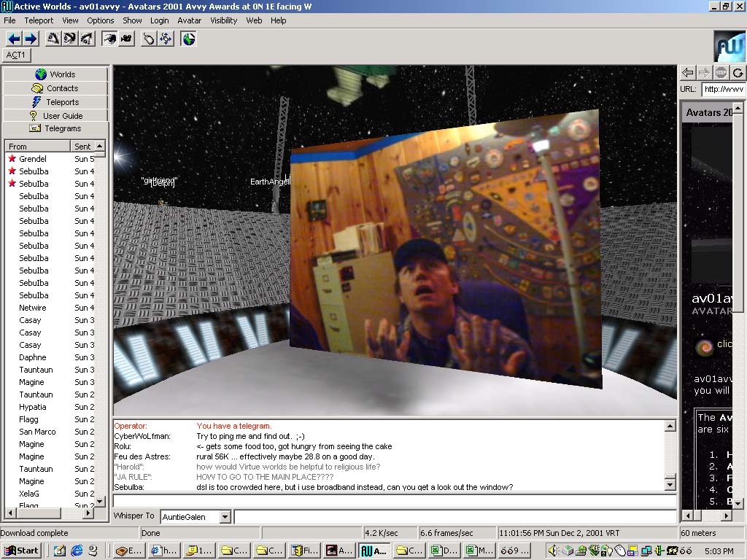Open the Teleports tab in sidebar
The image size is (747, 560).
[55, 102]
